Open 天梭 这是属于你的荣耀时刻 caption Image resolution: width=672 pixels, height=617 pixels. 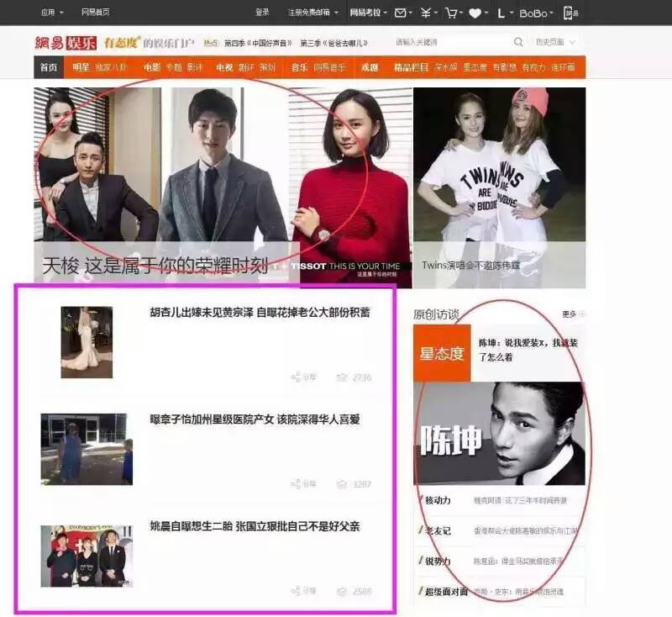pos(155,266)
